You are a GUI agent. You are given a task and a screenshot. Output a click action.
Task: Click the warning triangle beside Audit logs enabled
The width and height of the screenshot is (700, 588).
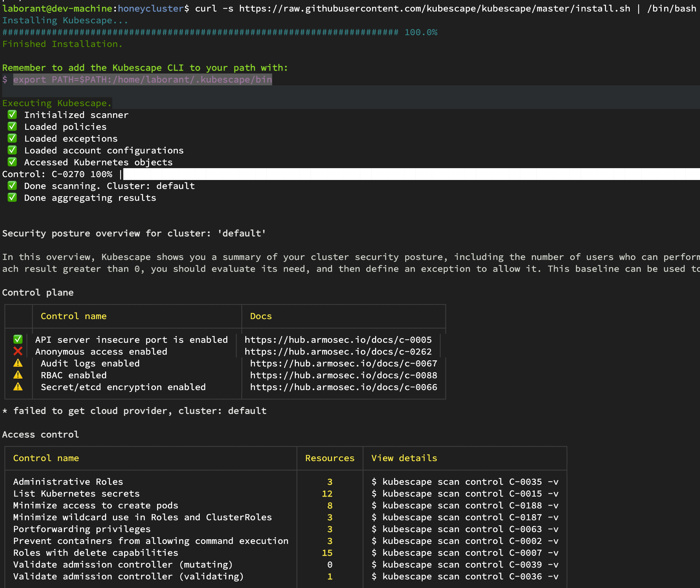pos(18,363)
